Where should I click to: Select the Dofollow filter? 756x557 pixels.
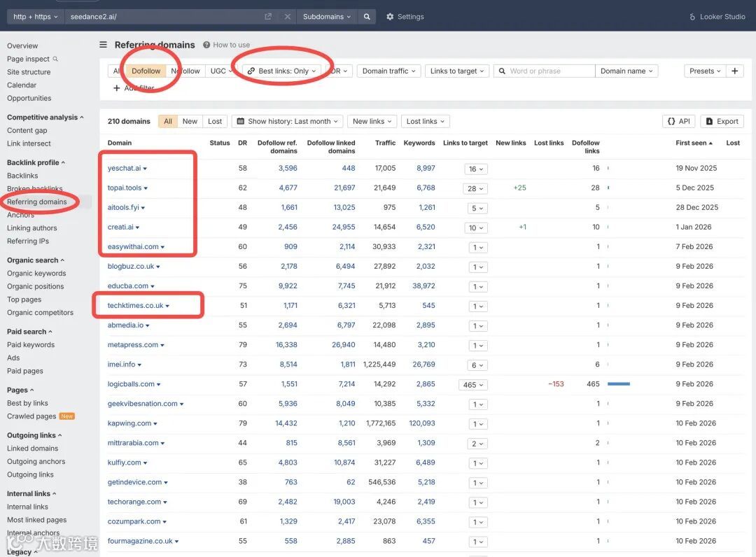[146, 71]
